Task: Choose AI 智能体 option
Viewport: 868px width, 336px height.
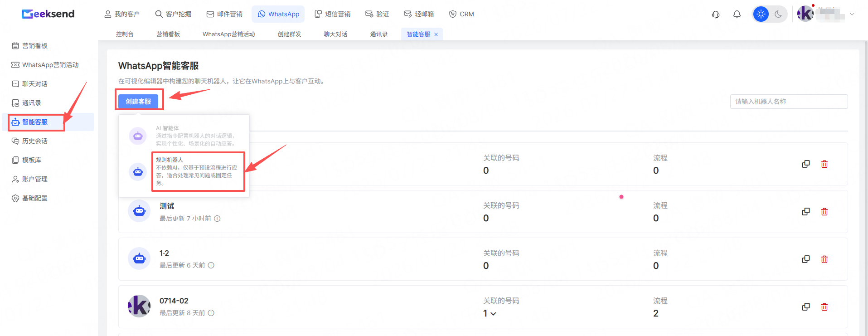Action: [x=184, y=136]
